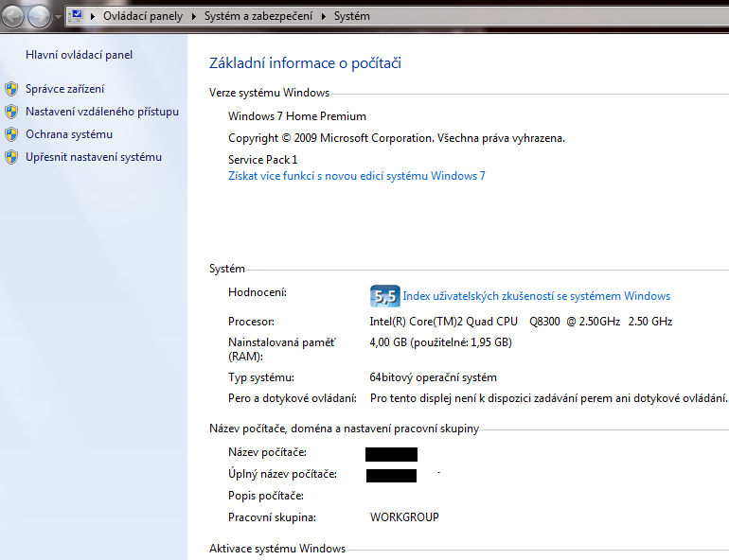Go to Systém a zabezpečení breadcrumb
This screenshot has height=560, width=729.
pos(258,16)
